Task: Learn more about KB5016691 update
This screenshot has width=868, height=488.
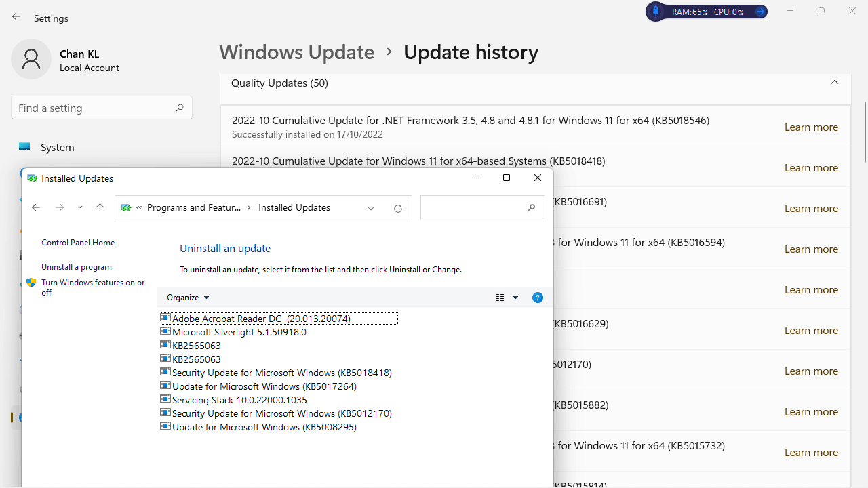Action: tap(811, 209)
